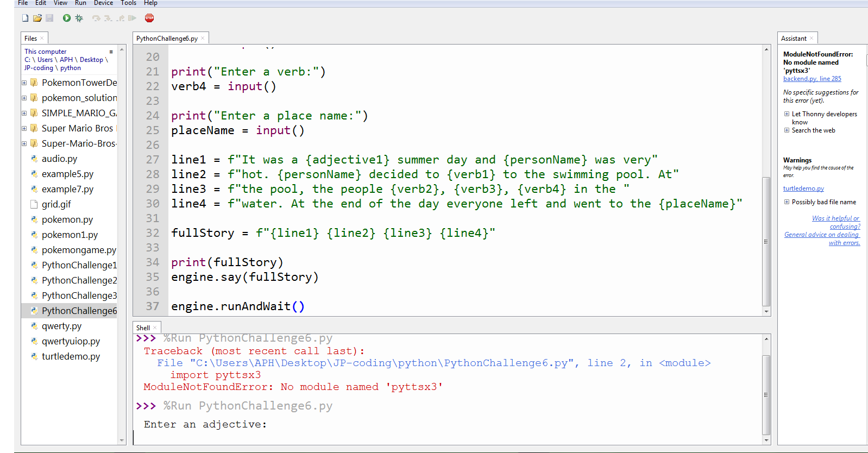This screenshot has height=453, width=868.
Task: Click the grid.gif file icon
Action: coord(34,204)
